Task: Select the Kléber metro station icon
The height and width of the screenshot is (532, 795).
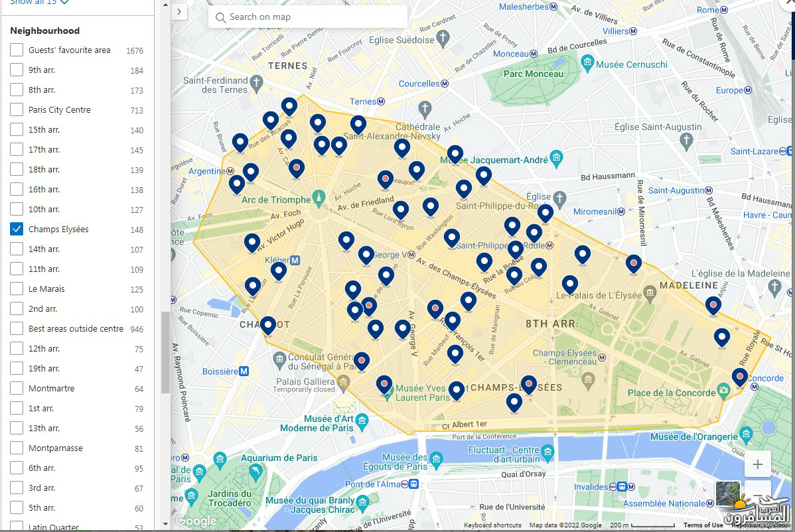Action: [295, 261]
